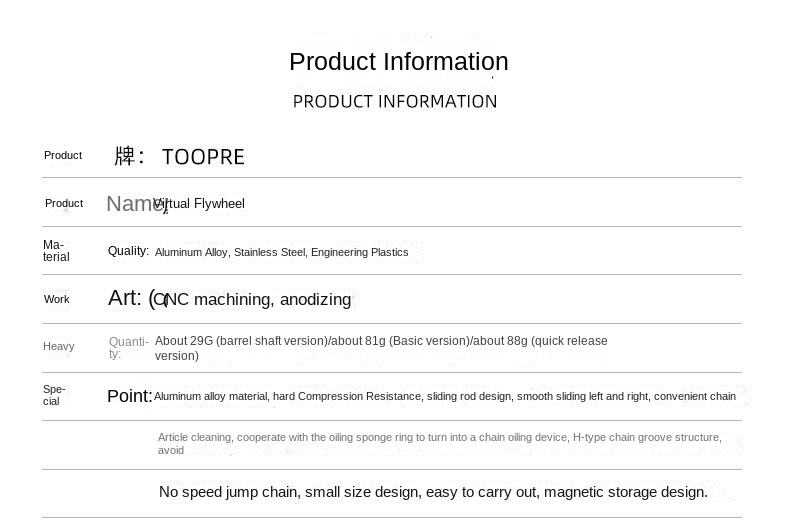Select the About 29G barrel shaft weight text

click(381, 348)
